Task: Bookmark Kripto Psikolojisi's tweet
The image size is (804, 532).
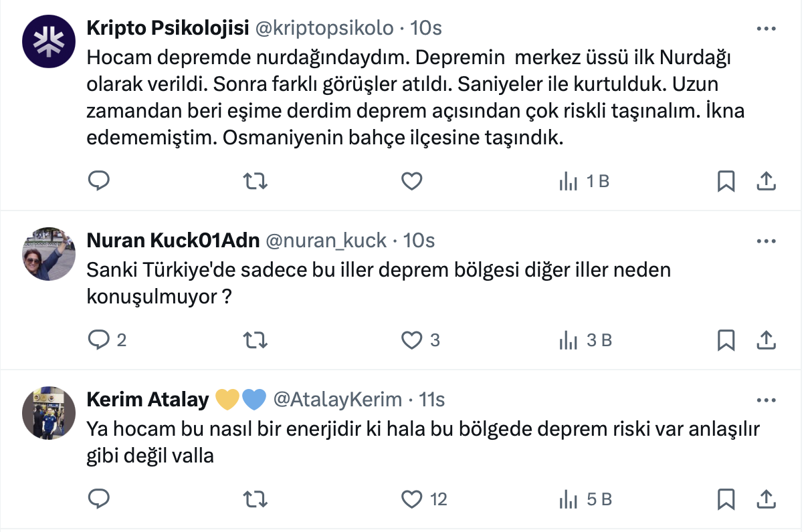Action: (726, 181)
